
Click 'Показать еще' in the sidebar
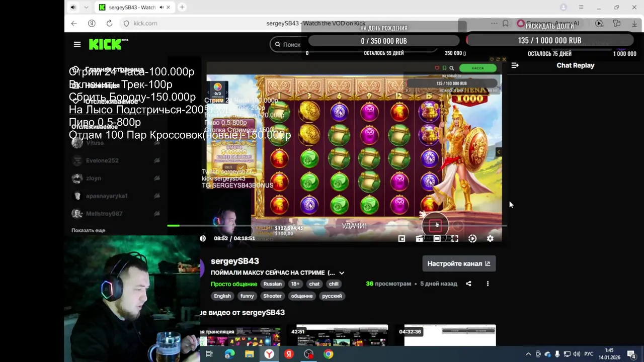pos(88,230)
